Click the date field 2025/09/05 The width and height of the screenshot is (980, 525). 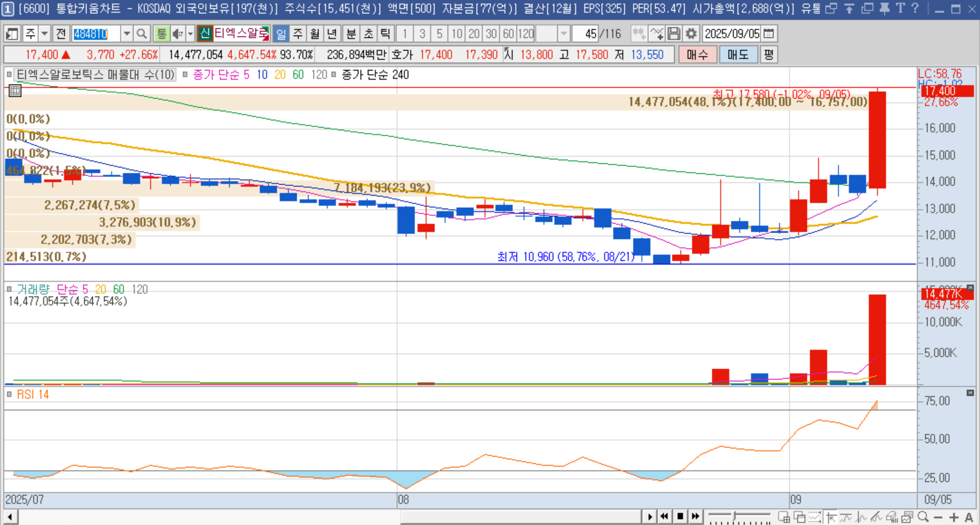[732, 34]
